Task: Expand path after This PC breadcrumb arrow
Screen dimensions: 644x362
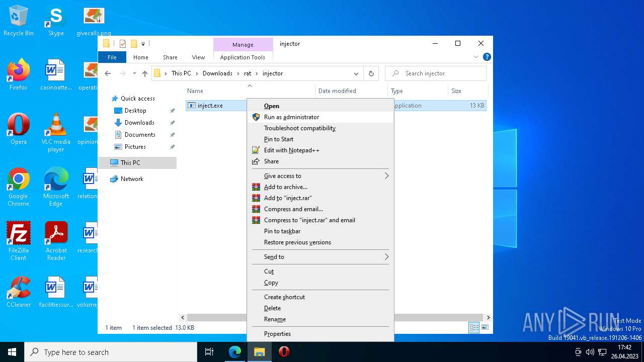Action: [x=197, y=73]
